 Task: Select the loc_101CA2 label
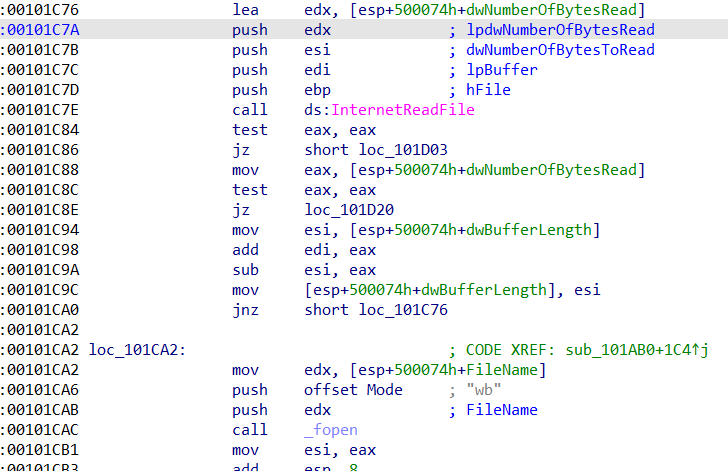click(137, 350)
